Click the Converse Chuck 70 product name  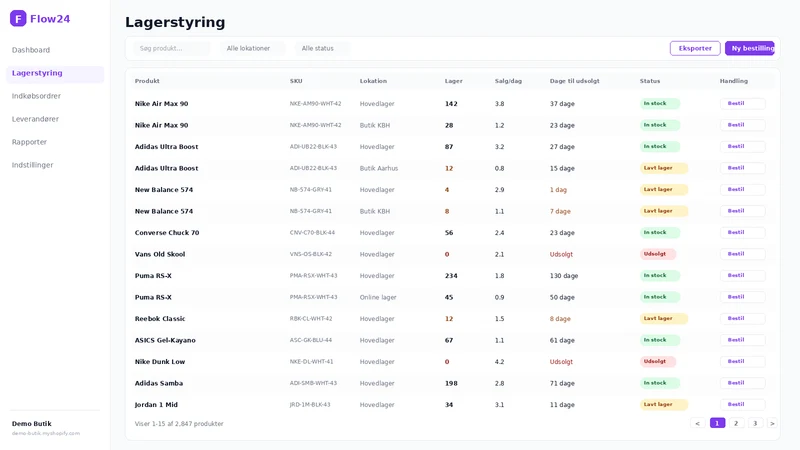(167, 233)
